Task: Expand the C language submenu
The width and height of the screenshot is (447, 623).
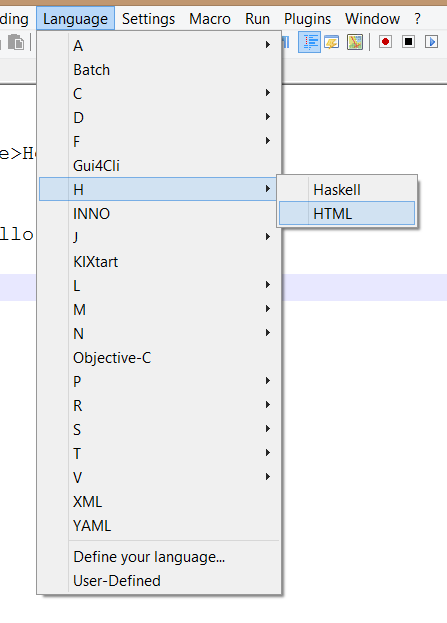Action: [159, 93]
